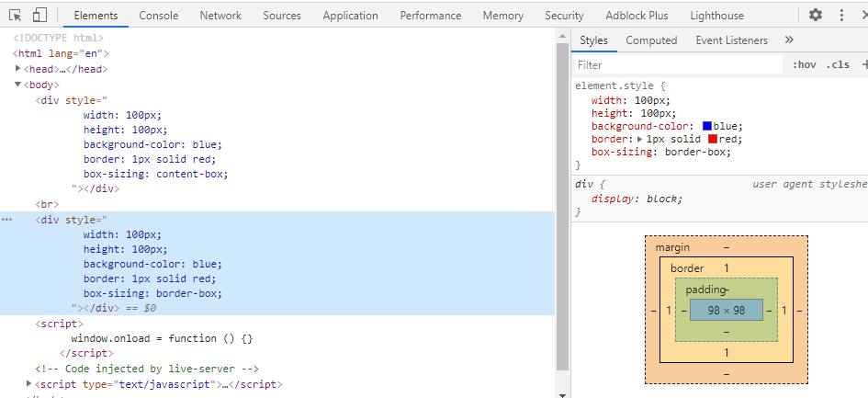Image resolution: width=868 pixels, height=398 pixels.
Task: Open the blue background-color swatch picker
Action: (707, 126)
